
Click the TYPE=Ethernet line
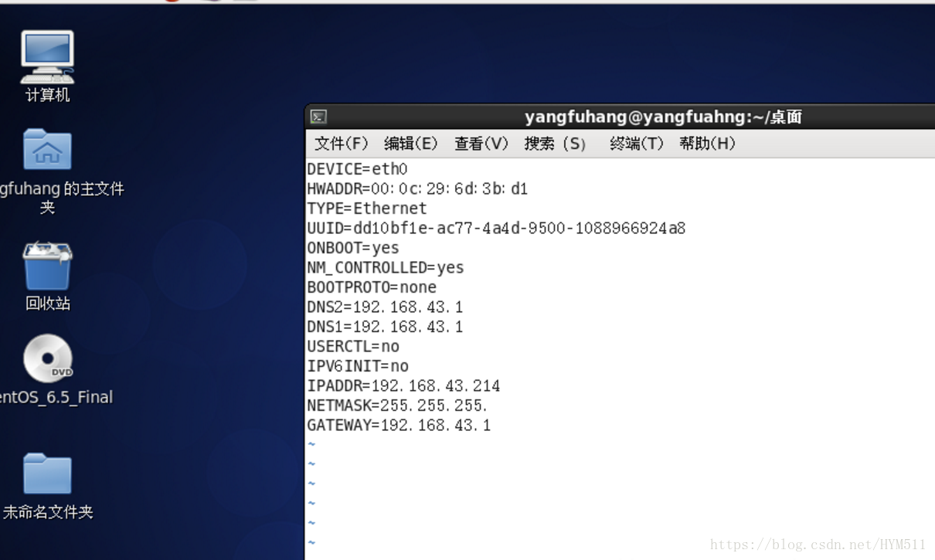tap(367, 209)
